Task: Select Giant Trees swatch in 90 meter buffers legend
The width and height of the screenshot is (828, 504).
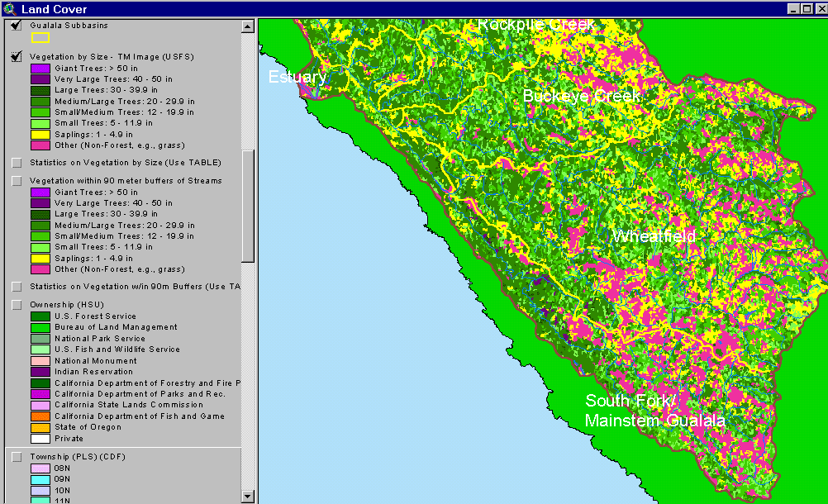Action: click(40, 193)
